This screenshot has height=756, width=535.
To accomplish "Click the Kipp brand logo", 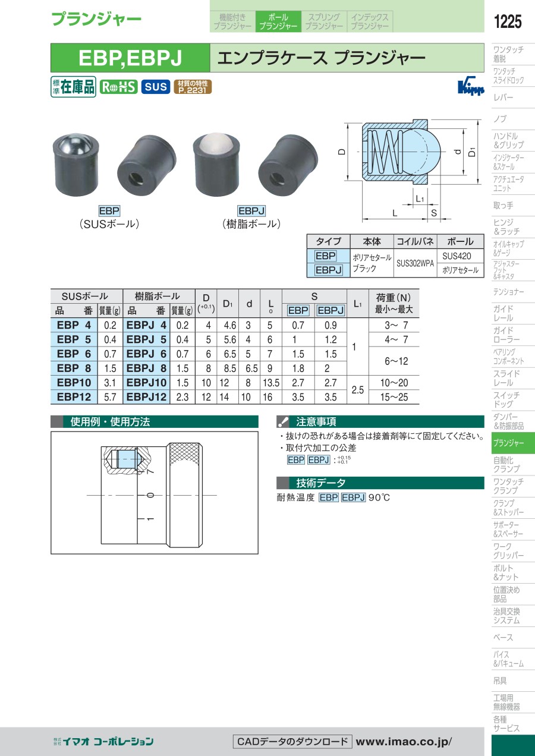I will (x=471, y=87).
